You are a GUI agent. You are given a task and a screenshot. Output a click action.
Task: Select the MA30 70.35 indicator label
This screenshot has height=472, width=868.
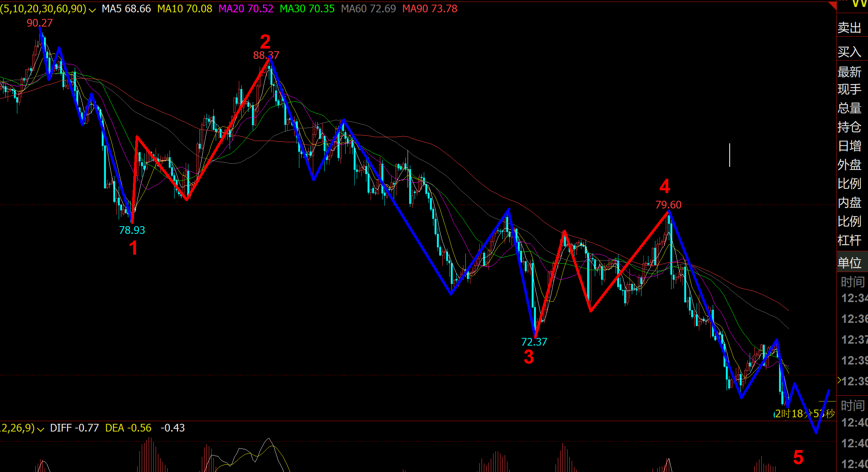(307, 9)
